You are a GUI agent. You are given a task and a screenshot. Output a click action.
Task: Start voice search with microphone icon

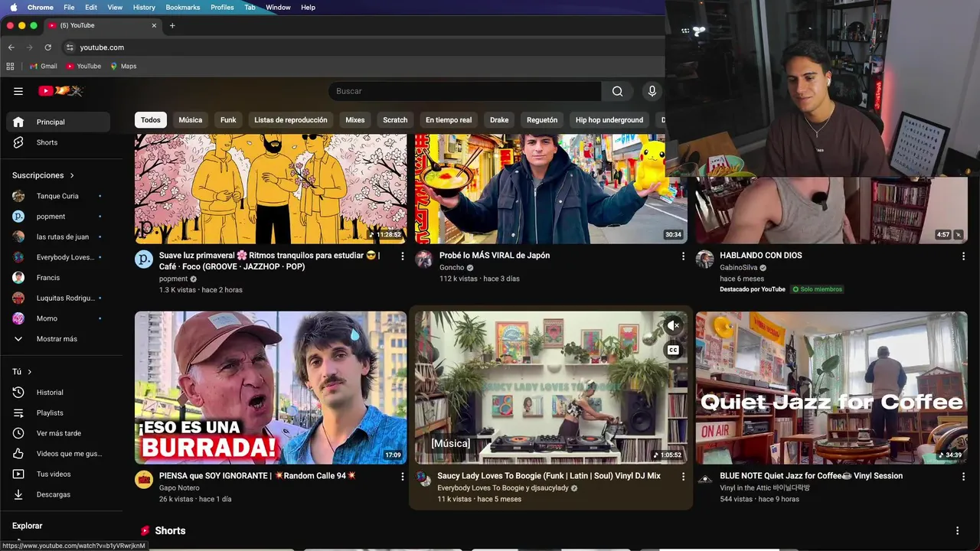point(652,91)
